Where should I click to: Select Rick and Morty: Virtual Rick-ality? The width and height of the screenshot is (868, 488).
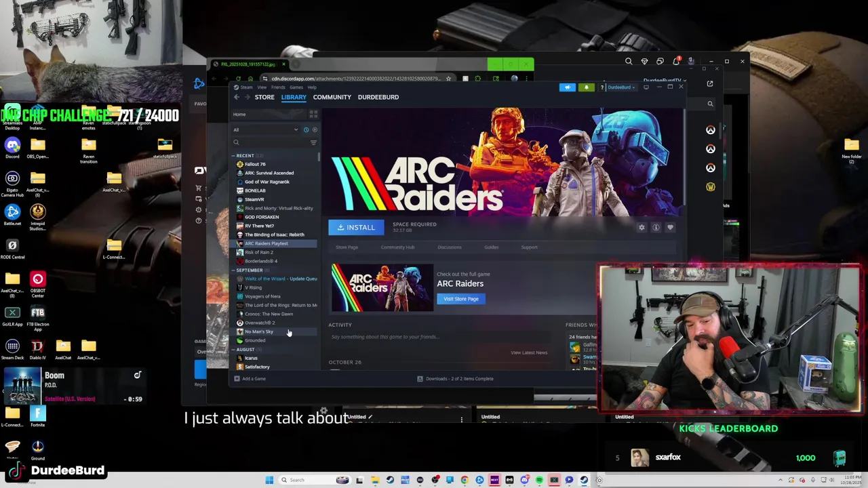pos(278,208)
